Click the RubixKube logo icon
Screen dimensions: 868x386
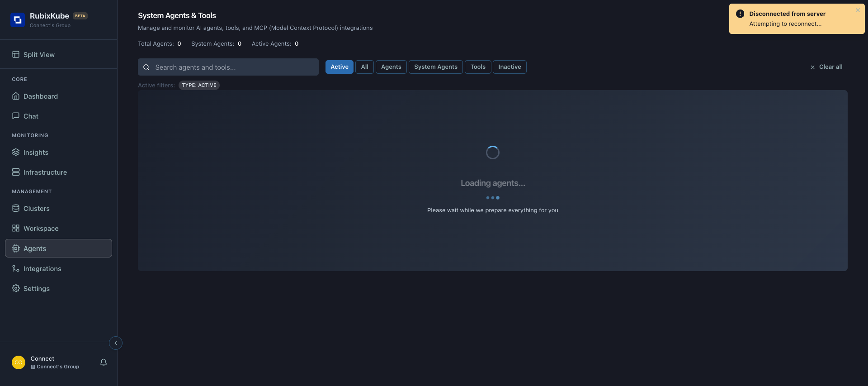click(x=18, y=20)
